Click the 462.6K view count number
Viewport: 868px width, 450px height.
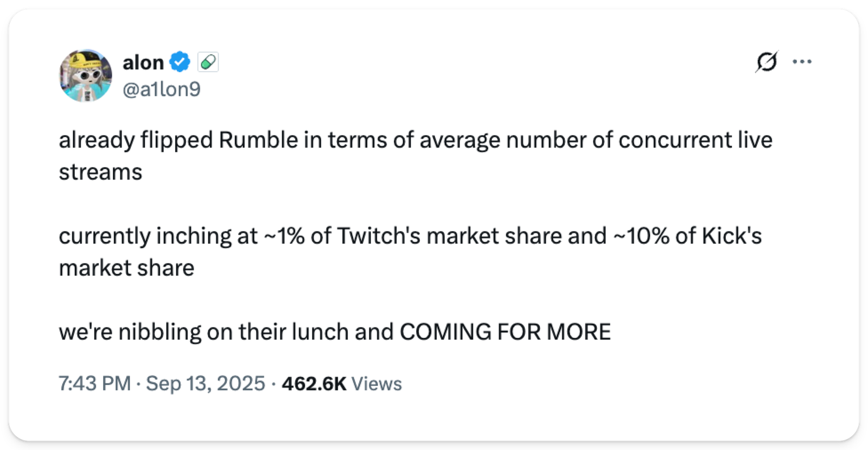click(x=314, y=383)
